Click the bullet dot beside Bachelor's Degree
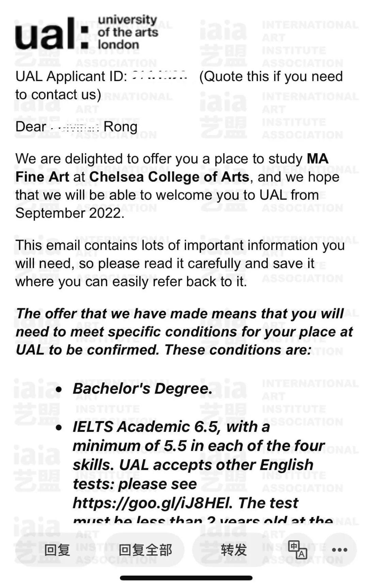The height and width of the screenshot is (588, 368). (x=59, y=389)
